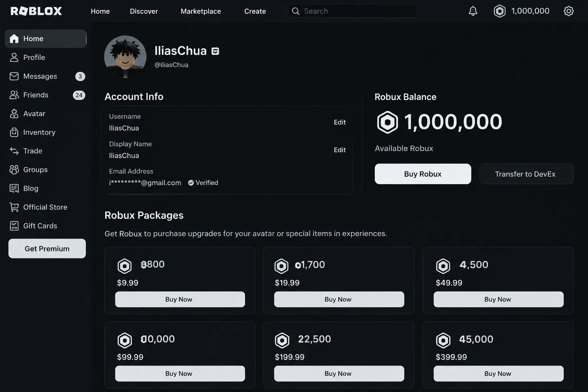The width and height of the screenshot is (588, 392).
Task: Click the Friends count badge 24
Action: [x=79, y=95]
